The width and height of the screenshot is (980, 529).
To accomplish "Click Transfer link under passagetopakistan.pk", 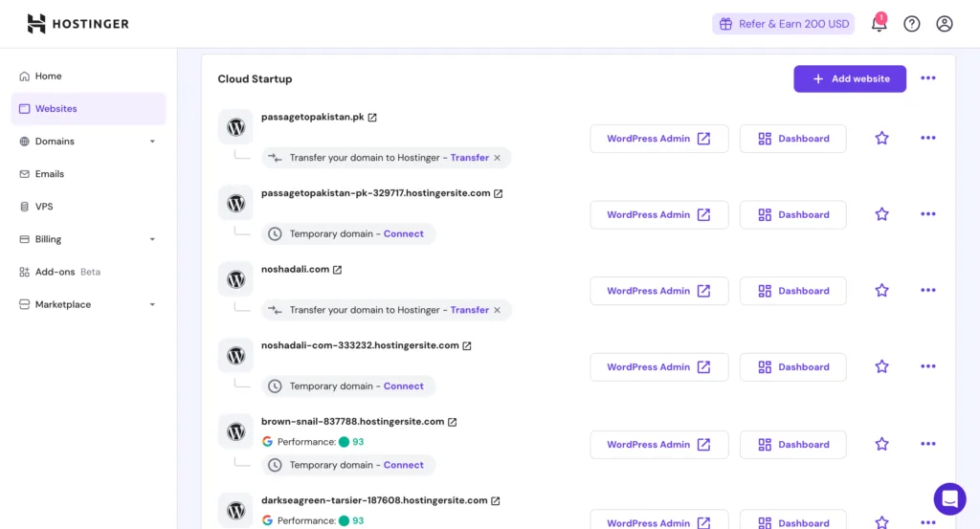I will [x=469, y=158].
